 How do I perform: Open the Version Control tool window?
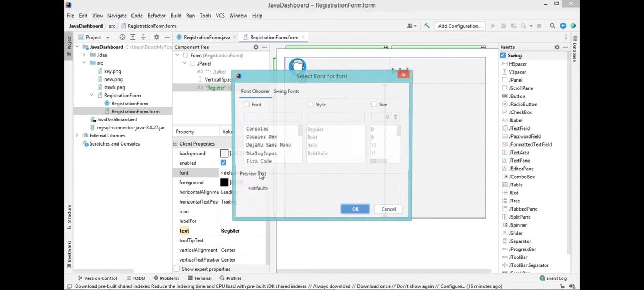pyautogui.click(x=98, y=278)
